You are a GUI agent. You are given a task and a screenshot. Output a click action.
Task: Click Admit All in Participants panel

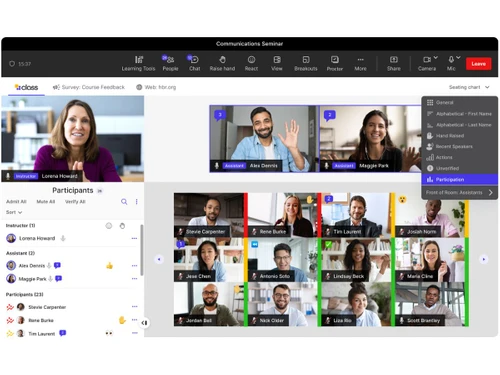(x=16, y=202)
